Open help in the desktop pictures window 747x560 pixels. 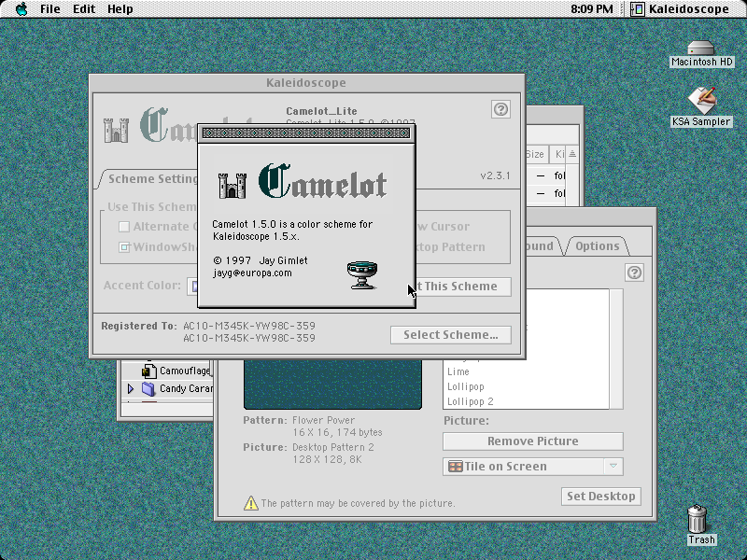(634, 273)
